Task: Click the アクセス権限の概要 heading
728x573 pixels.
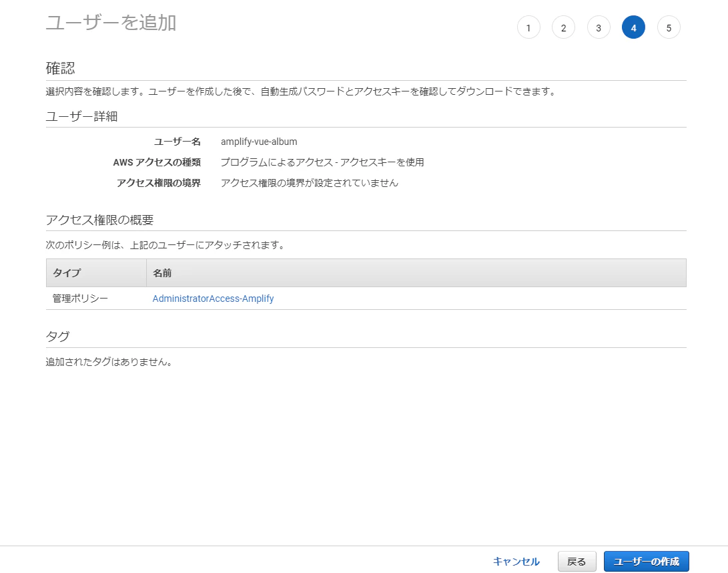Action: coord(100,220)
